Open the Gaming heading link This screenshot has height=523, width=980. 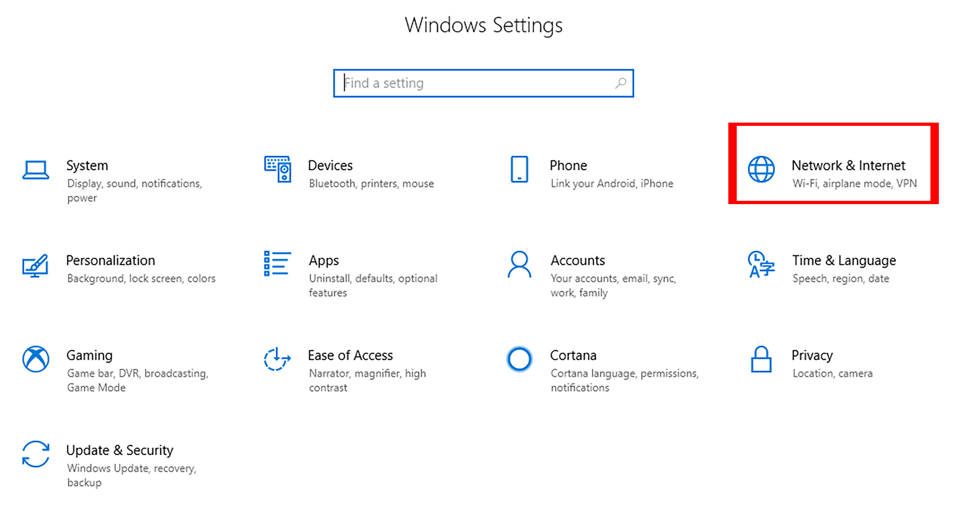click(89, 355)
